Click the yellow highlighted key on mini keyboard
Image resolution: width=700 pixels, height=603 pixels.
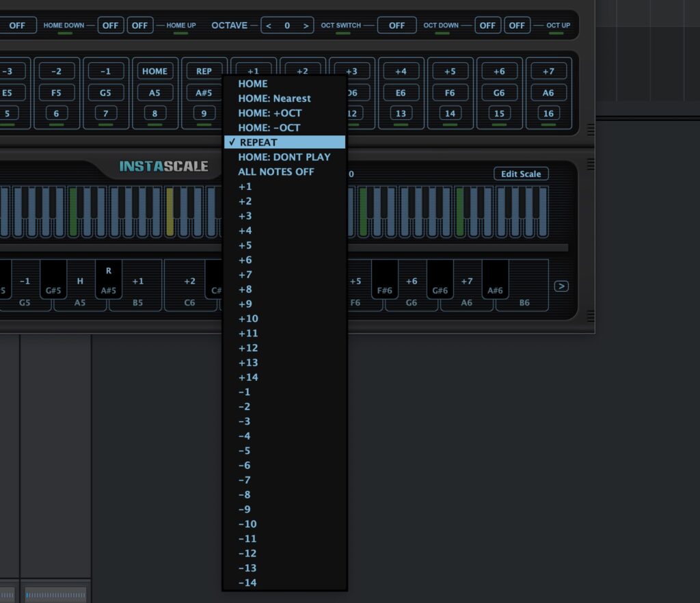click(x=170, y=212)
